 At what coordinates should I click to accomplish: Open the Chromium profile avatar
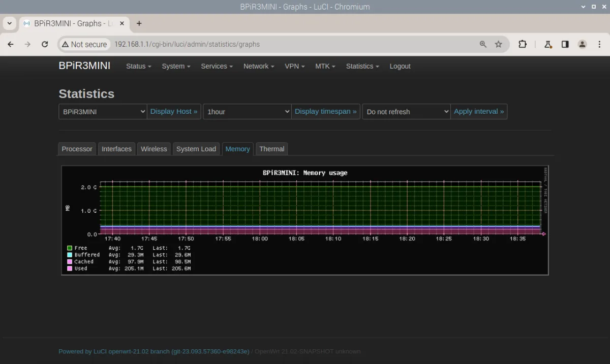[582, 44]
